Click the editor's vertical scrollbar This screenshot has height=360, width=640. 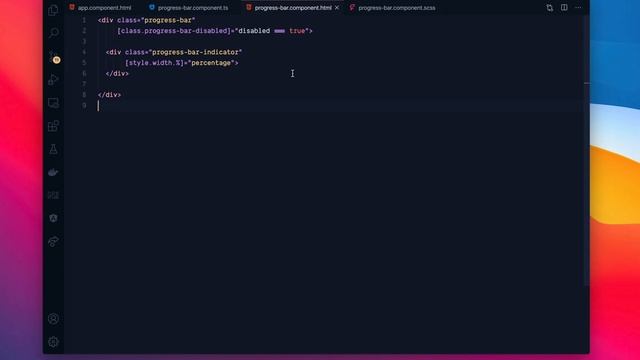[x=587, y=151]
